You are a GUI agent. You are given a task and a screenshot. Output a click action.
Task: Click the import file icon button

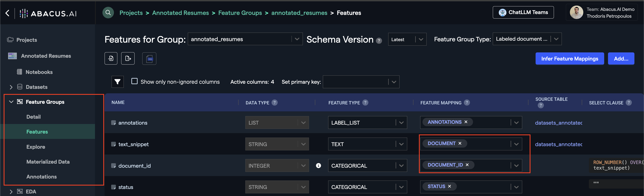pyautogui.click(x=111, y=59)
